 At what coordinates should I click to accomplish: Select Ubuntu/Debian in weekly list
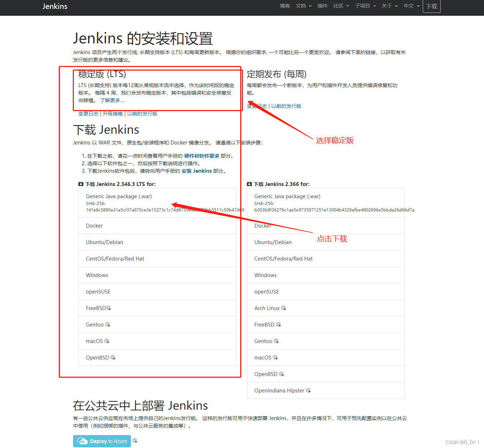(x=326, y=242)
